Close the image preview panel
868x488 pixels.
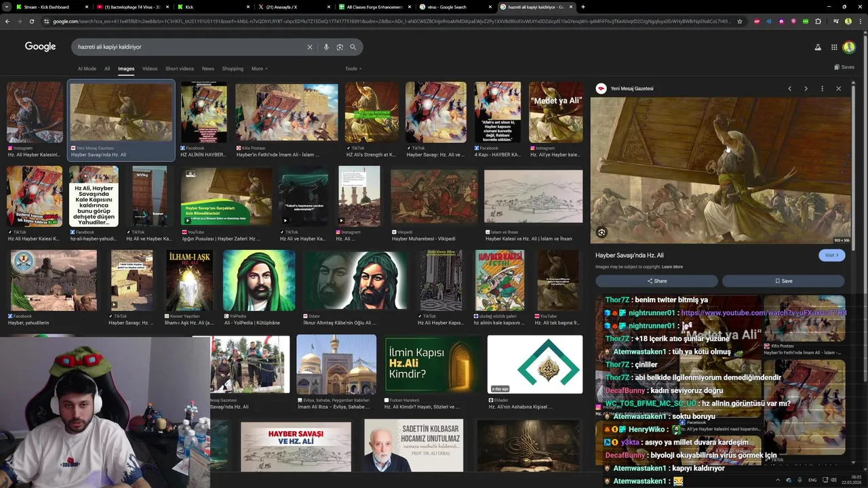coord(838,89)
